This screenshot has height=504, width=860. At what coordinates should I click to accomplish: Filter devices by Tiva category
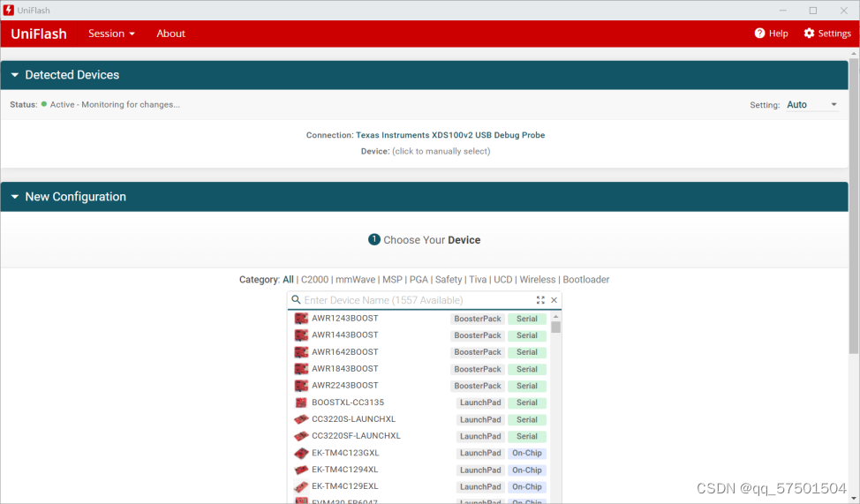coord(478,280)
